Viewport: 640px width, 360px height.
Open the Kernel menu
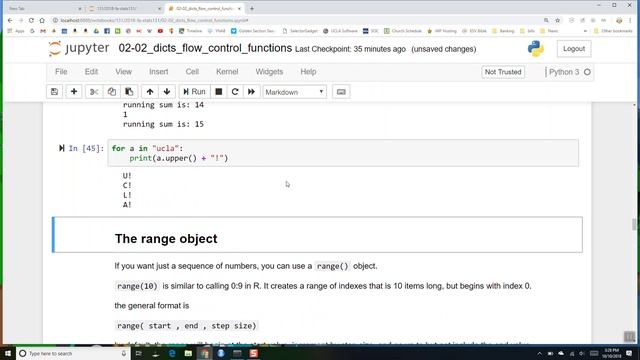click(227, 71)
